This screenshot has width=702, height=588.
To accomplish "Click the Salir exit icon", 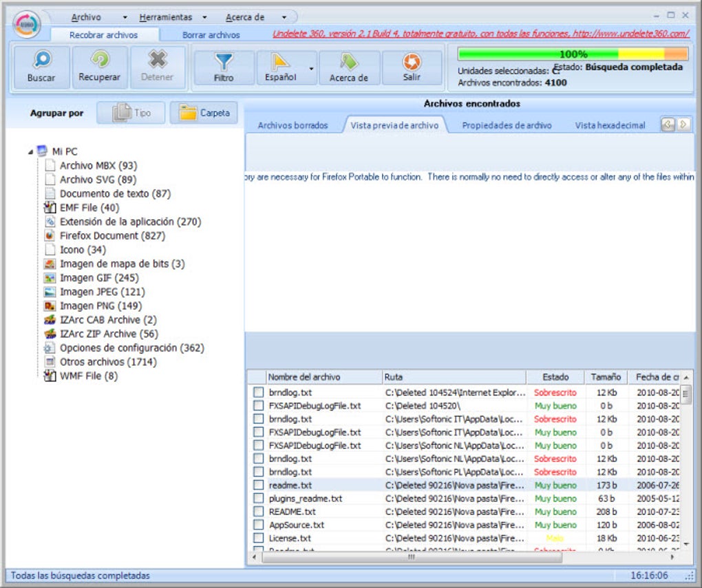I will [412, 62].
